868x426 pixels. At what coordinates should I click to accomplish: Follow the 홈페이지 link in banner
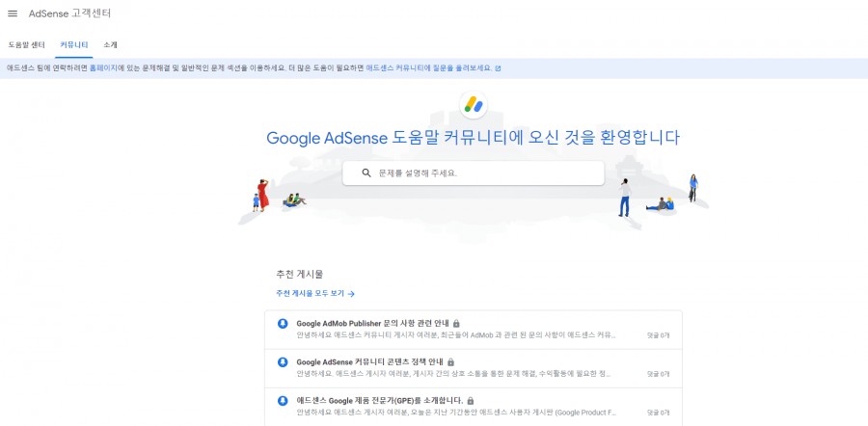103,68
